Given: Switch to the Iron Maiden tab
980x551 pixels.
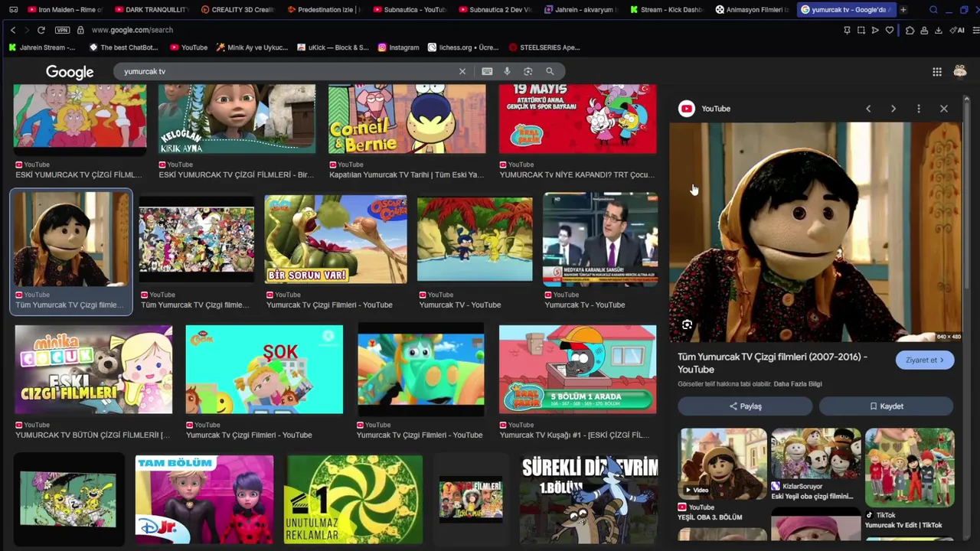Looking at the screenshot, I should [x=64, y=10].
